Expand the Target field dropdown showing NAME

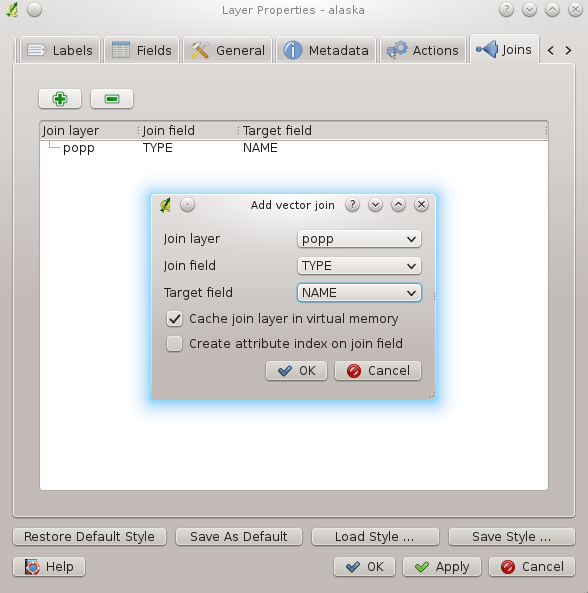(359, 293)
